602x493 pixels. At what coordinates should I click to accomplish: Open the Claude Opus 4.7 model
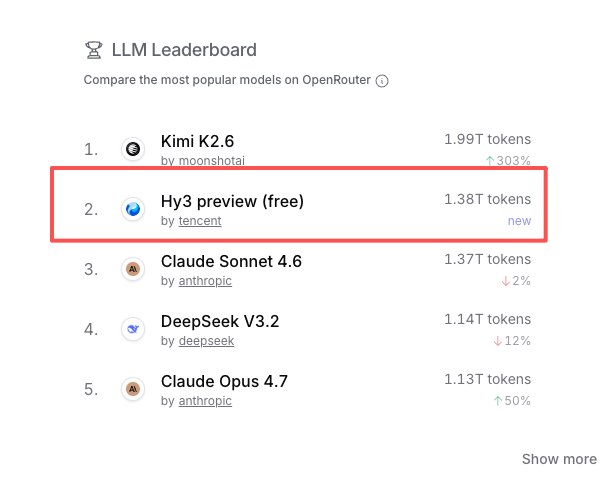click(x=224, y=381)
